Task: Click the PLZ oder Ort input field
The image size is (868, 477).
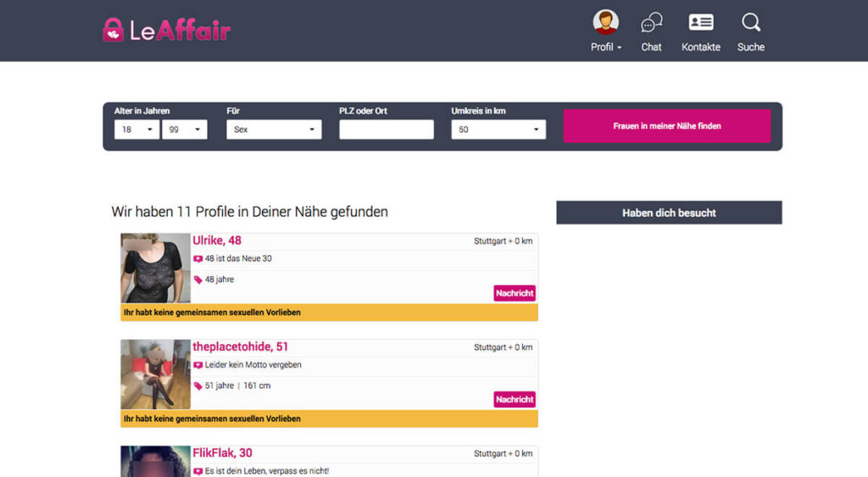Action: coord(386,130)
